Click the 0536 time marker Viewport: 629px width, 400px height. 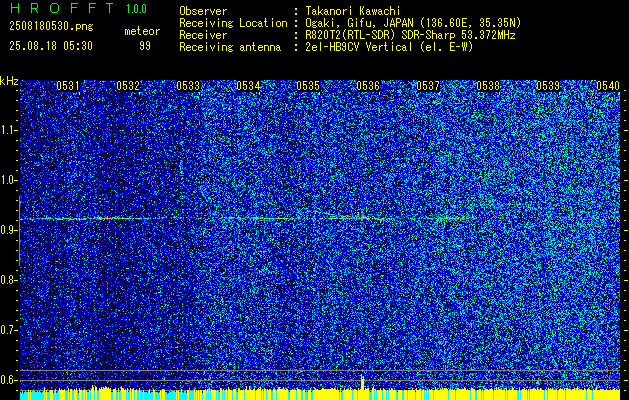[368, 86]
